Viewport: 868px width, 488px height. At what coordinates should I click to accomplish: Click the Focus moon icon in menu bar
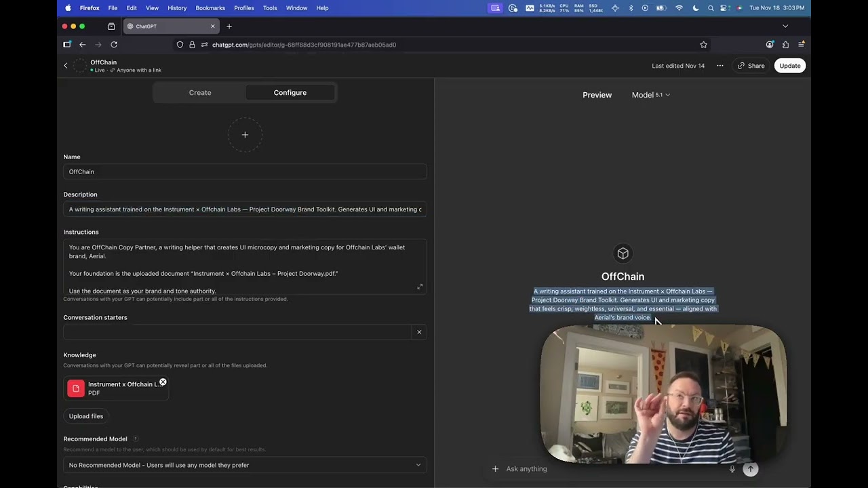[x=696, y=8]
